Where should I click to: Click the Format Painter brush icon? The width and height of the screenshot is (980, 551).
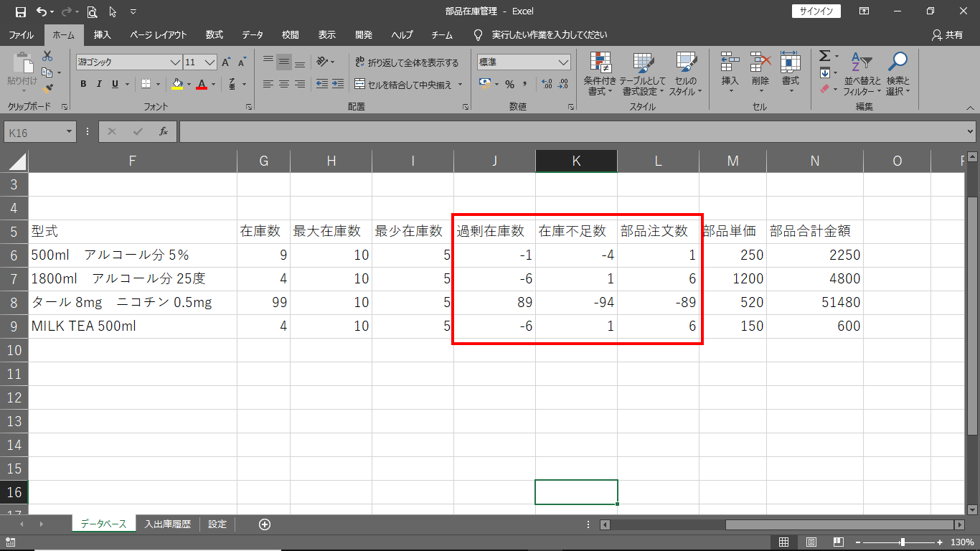tap(47, 89)
